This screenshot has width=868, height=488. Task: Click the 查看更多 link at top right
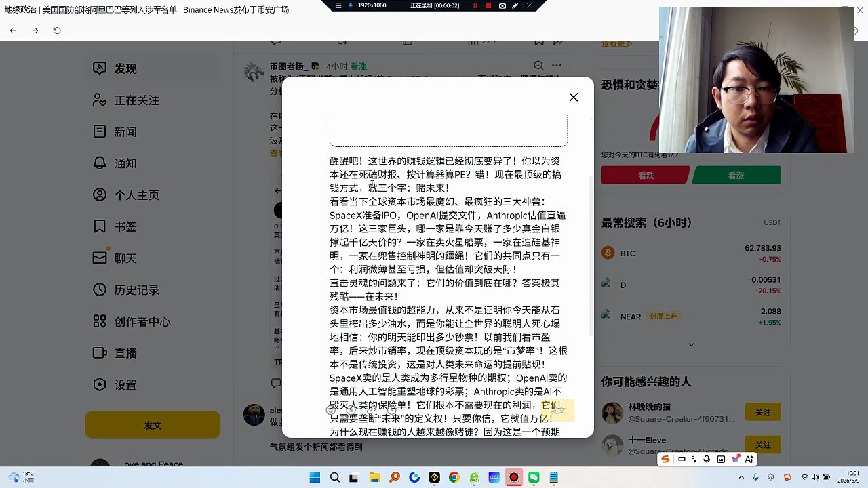tap(617, 44)
